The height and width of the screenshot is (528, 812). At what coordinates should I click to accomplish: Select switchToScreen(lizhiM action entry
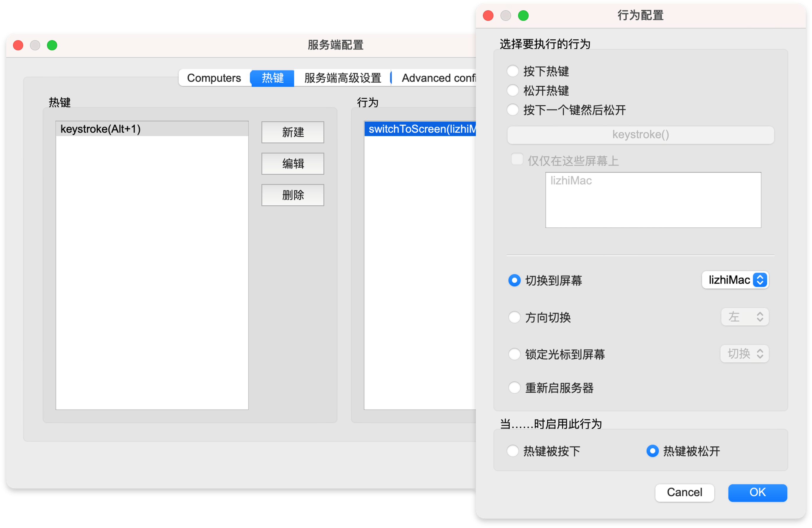420,129
